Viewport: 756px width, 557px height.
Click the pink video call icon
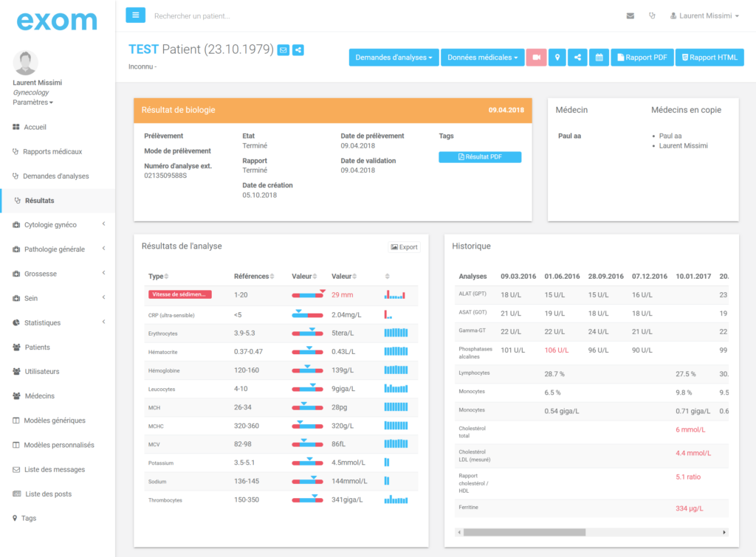coord(536,58)
